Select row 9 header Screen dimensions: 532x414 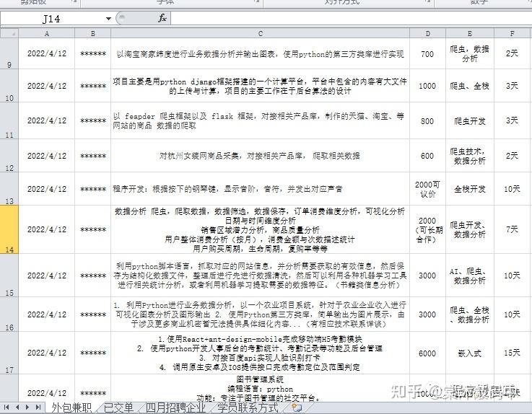click(x=9, y=53)
